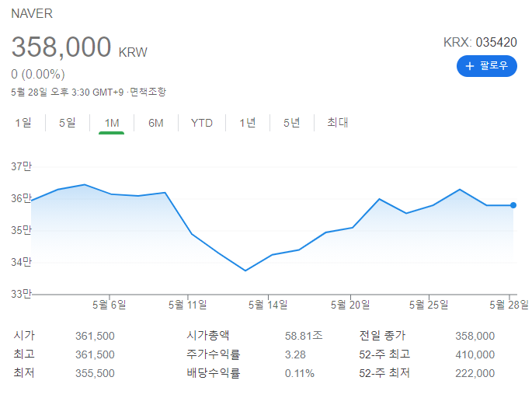Screen dimensions: 532x398
Task: Click the 최저 value 355,500
Action: 95,373
